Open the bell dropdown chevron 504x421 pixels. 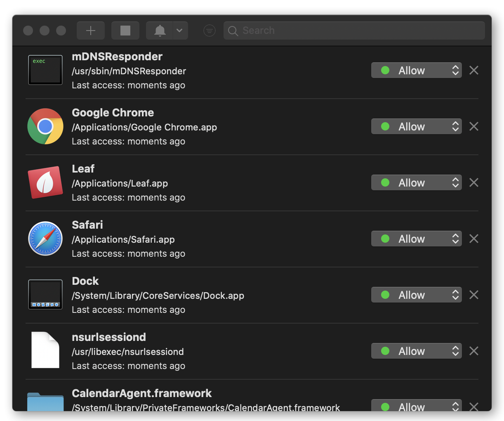click(x=180, y=31)
